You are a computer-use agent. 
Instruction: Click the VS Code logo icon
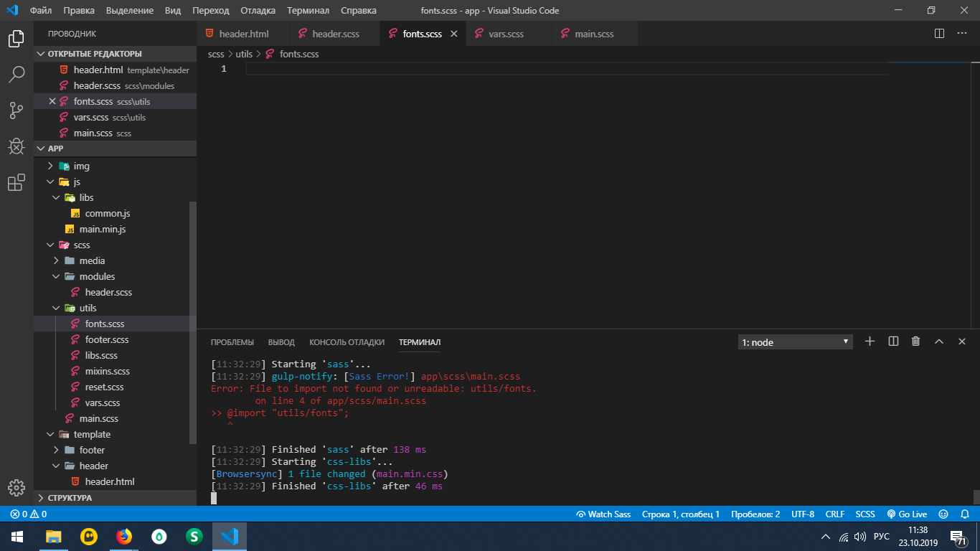point(11,11)
